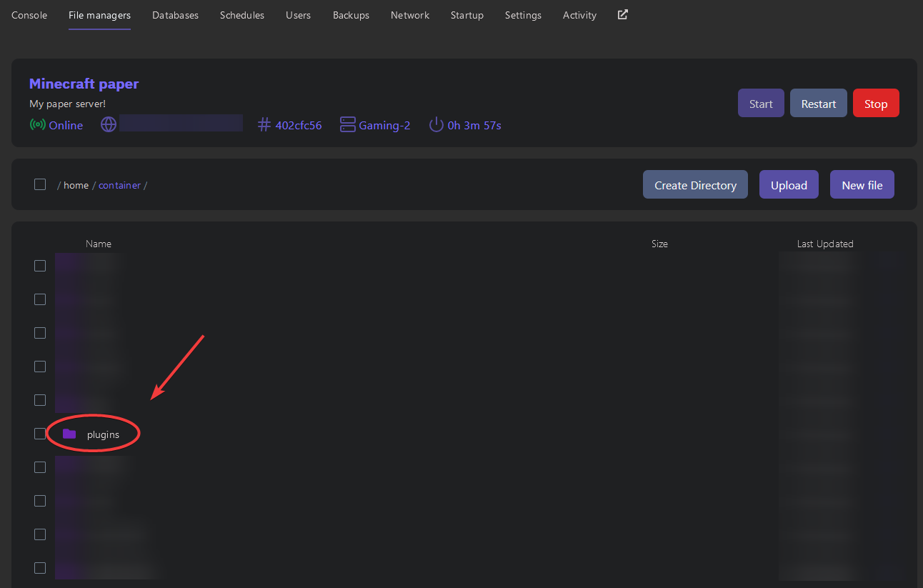Viewport: 923px width, 588px height.
Task: Go to the Schedules tab
Action: [x=242, y=15]
